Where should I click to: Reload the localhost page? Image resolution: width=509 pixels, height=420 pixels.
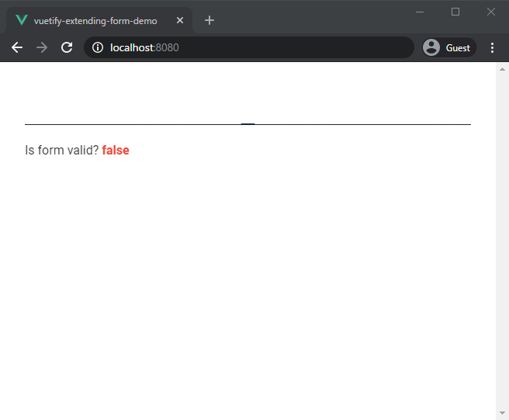pos(67,47)
